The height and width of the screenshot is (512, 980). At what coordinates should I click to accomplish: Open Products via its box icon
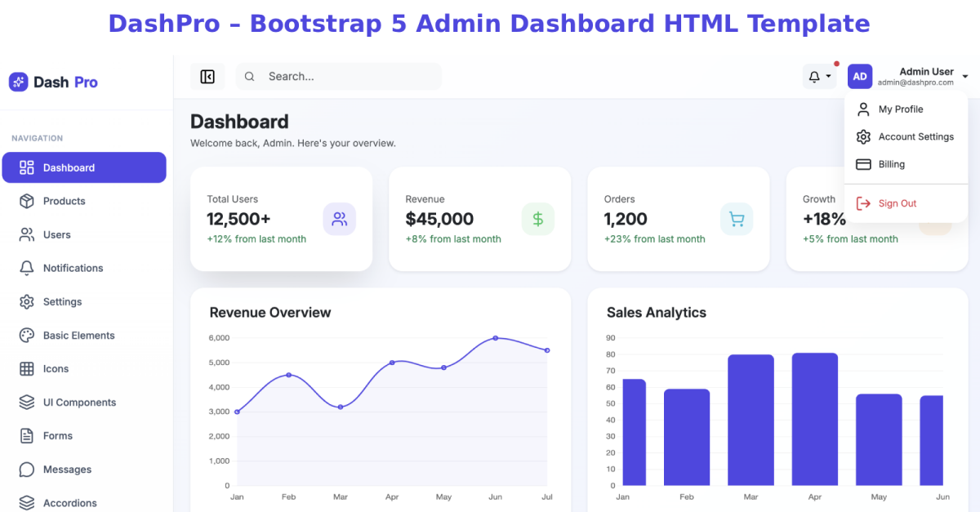27,201
